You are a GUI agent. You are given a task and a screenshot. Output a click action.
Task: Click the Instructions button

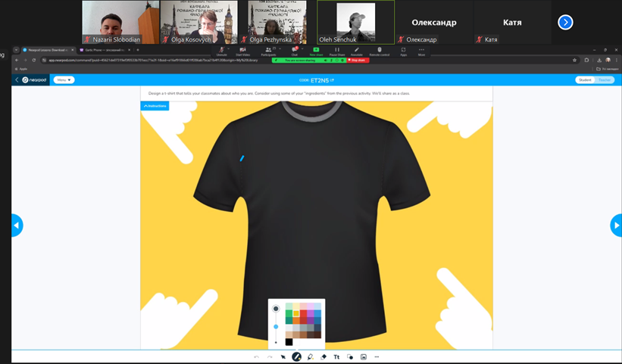tap(155, 106)
